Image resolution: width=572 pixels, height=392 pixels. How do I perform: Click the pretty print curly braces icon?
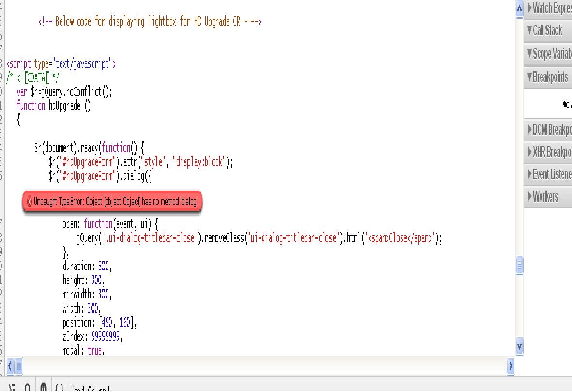[59, 388]
